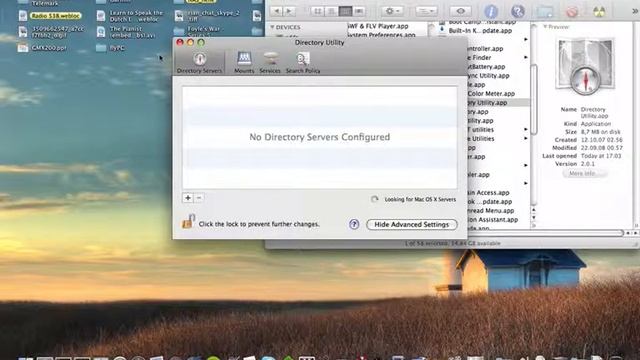The width and height of the screenshot is (640, 360).
Task: Select Radio 538.webloc on desktop
Action: 50,16
